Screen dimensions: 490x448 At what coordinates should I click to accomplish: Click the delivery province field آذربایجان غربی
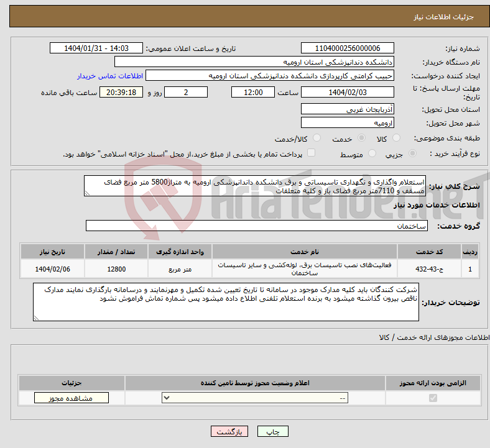tap(347, 109)
